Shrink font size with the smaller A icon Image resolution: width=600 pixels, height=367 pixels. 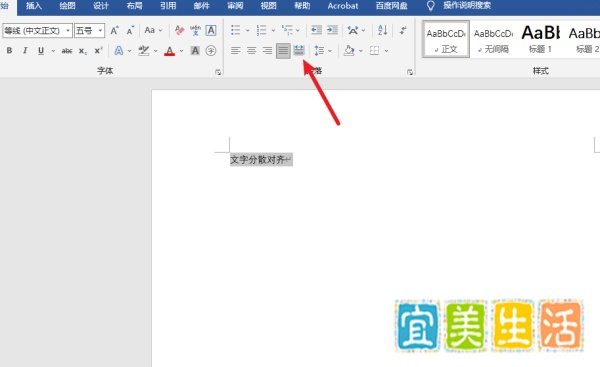click(x=130, y=30)
